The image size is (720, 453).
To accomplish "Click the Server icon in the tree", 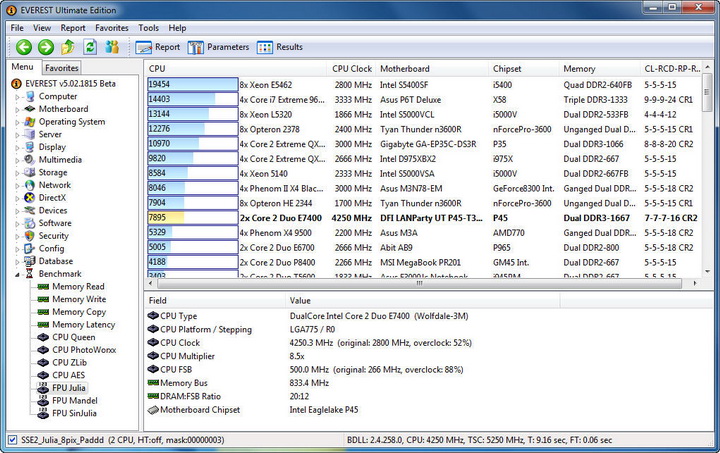I will coord(30,134).
